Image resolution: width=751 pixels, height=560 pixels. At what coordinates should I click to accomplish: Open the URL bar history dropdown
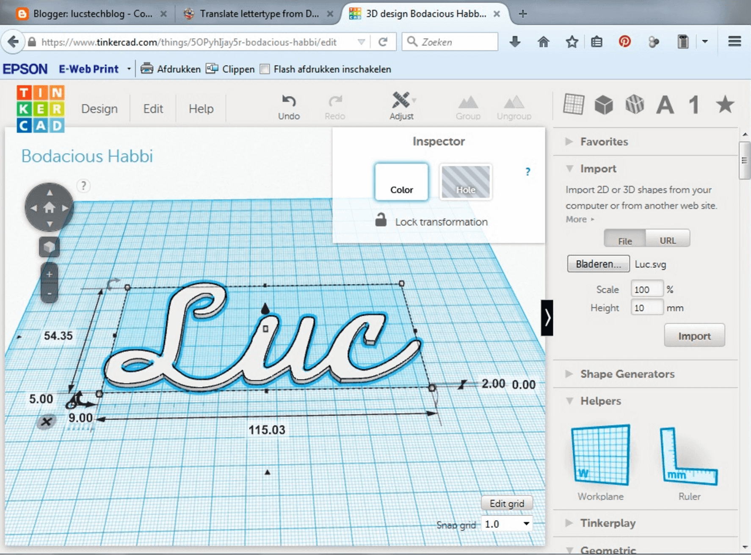[361, 42]
